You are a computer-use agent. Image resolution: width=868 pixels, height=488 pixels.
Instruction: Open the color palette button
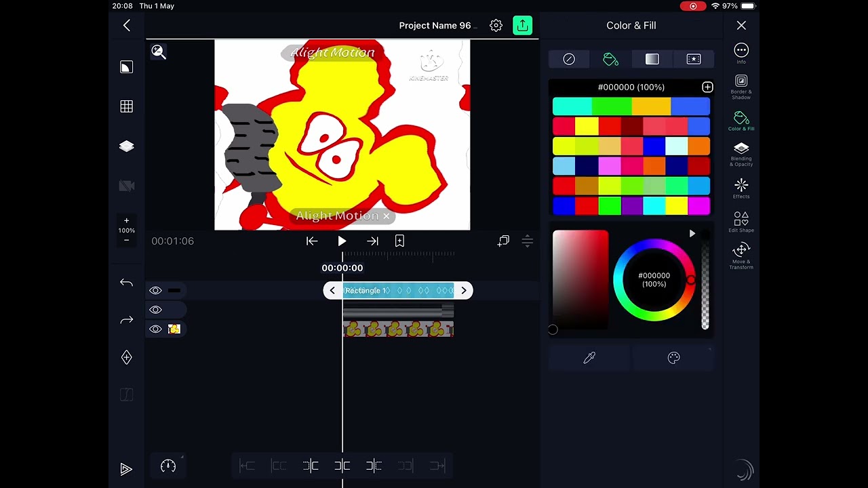point(673,358)
